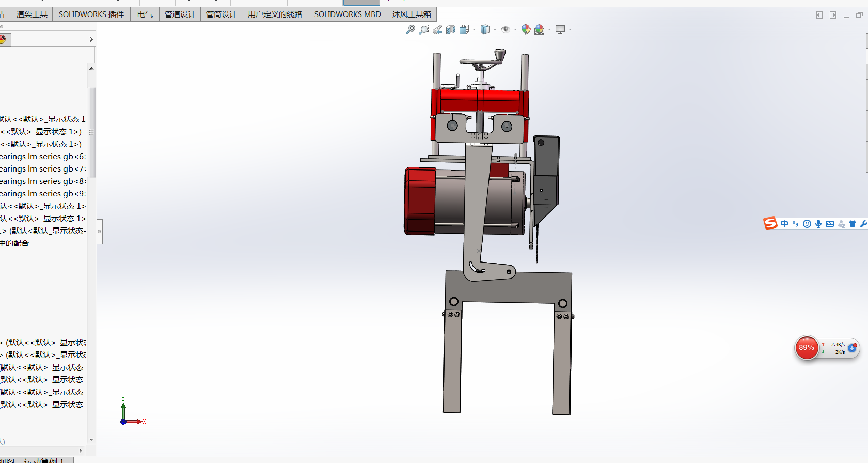This screenshot has width=868, height=463.
Task: Click the right split viewport window icon
Action: (x=833, y=15)
